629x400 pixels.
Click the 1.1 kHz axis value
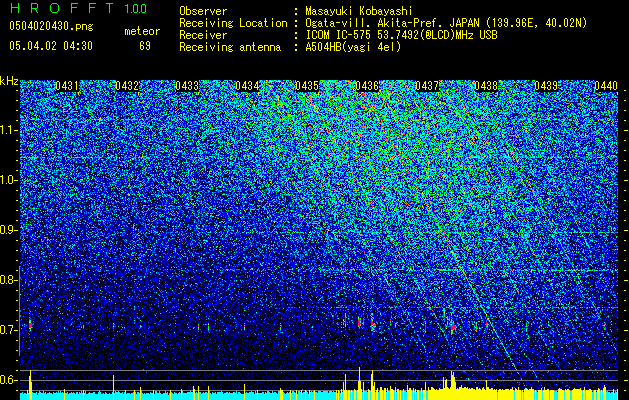point(8,130)
